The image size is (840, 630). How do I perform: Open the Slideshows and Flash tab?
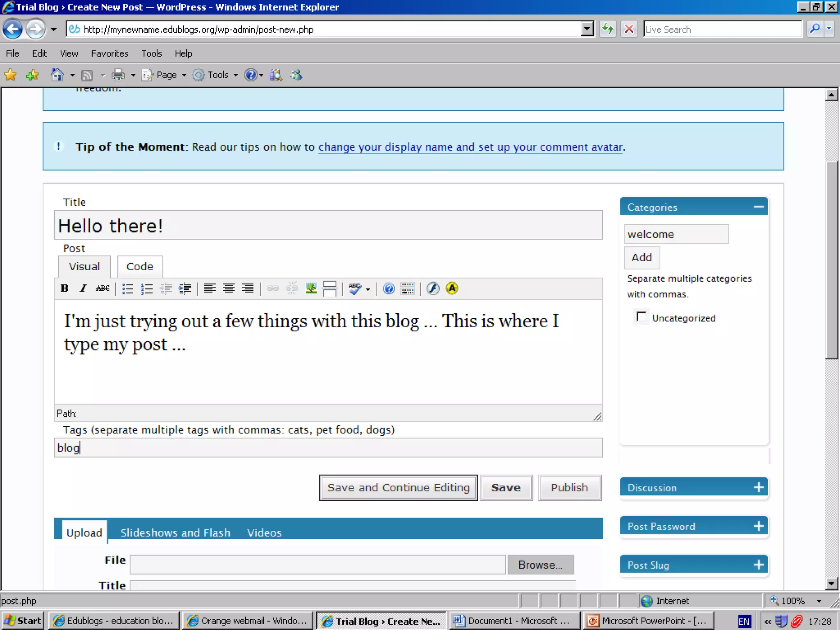[175, 532]
